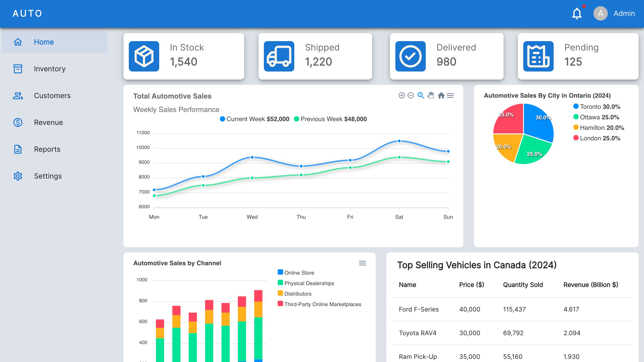Zoom in on the sales chart
Image resolution: width=644 pixels, height=362 pixels.
pyautogui.click(x=402, y=95)
